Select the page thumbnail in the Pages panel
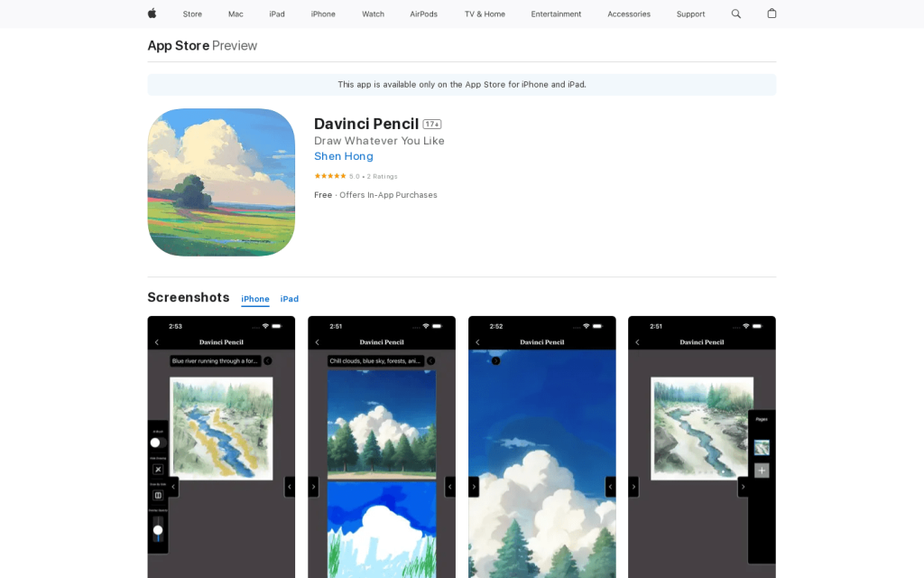 tap(762, 448)
